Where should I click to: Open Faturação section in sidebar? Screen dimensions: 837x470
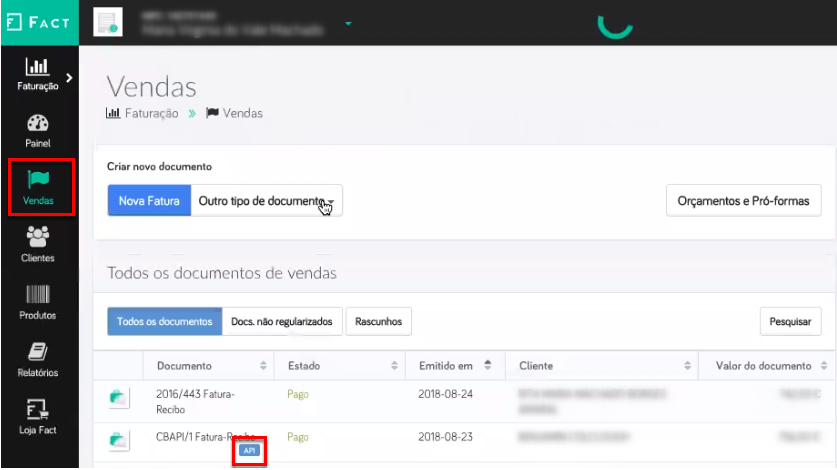point(38,74)
